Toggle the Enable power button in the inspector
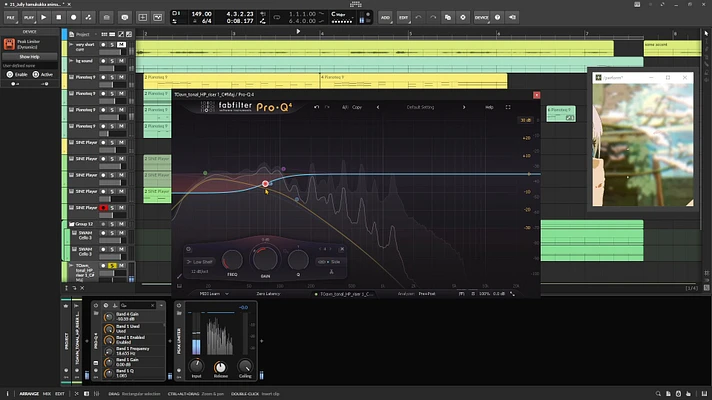The height and width of the screenshot is (400, 712). 10,74
